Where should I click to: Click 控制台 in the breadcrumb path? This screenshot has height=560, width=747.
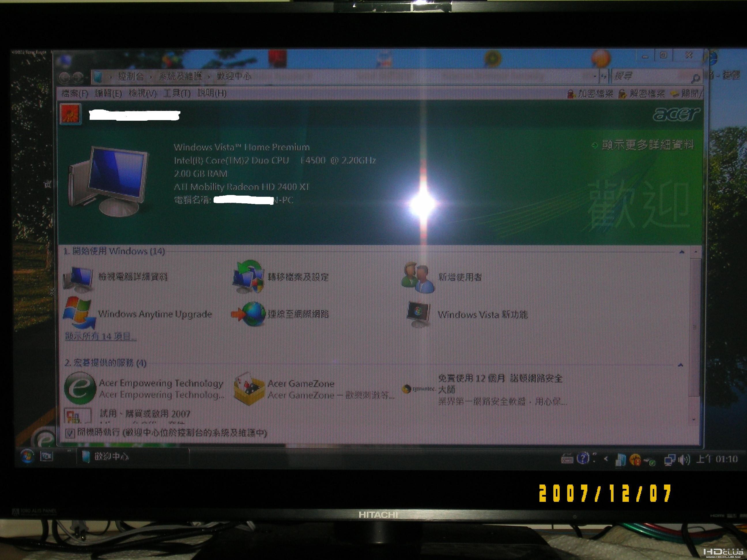pyautogui.click(x=131, y=77)
